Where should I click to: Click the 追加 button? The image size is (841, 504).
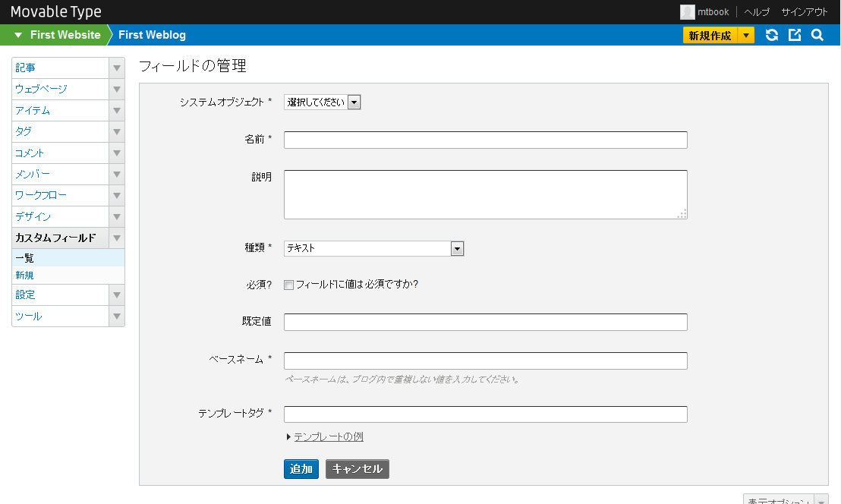[301, 469]
